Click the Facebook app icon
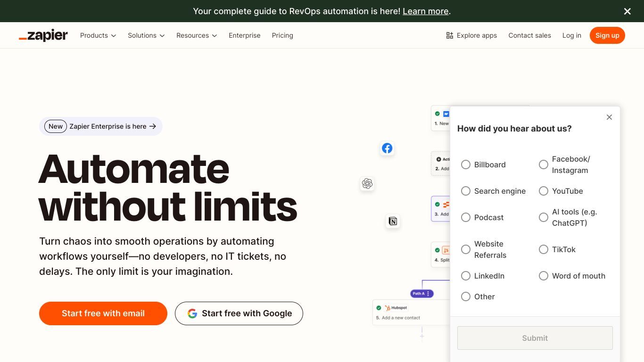This screenshot has width=644, height=362. (387, 148)
